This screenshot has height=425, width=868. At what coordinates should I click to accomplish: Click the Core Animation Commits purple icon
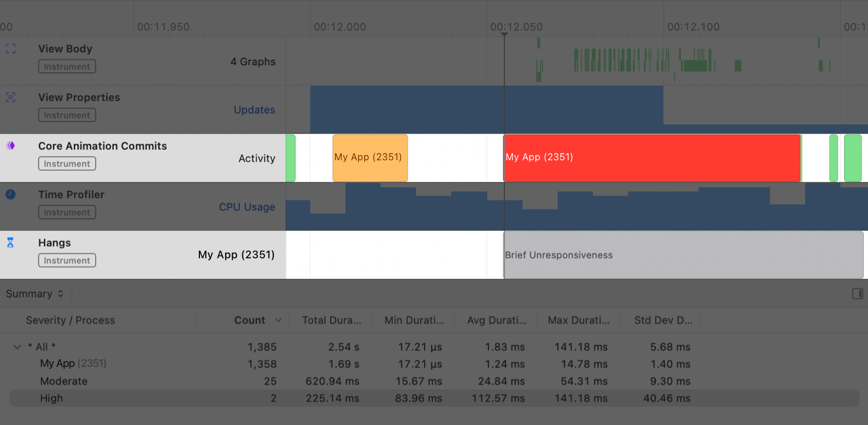(10, 144)
